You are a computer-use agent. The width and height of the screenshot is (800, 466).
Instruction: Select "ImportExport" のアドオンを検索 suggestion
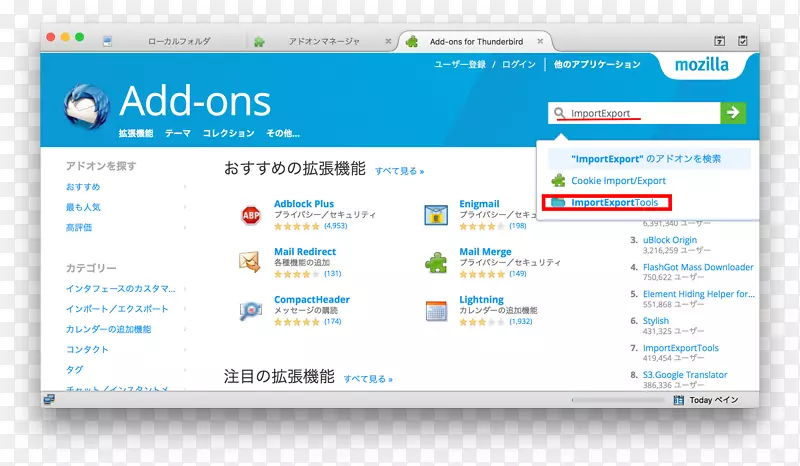point(649,159)
